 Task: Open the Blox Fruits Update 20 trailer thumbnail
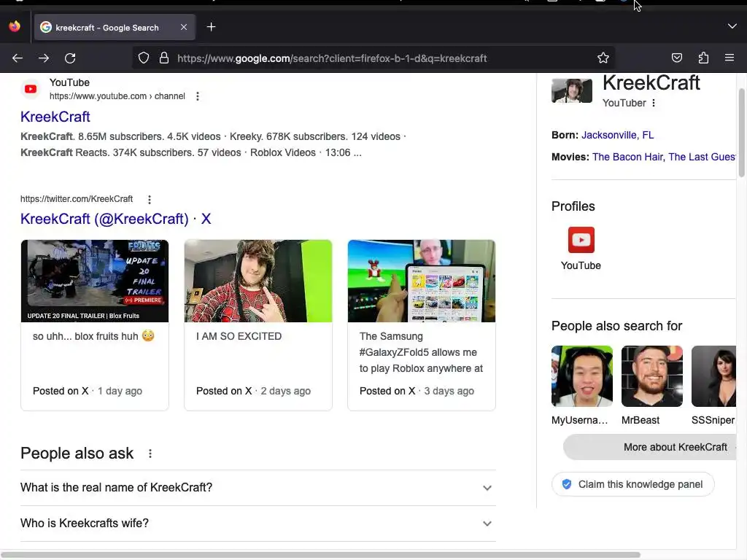tap(95, 281)
